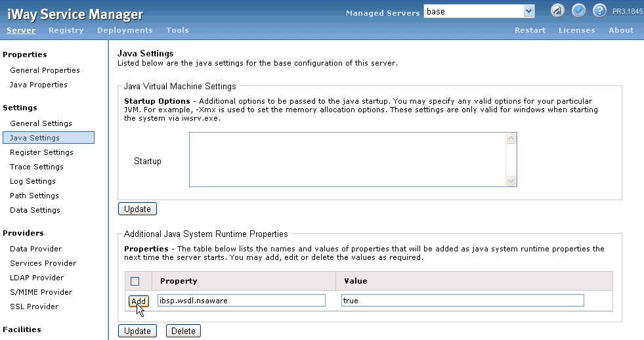Click the Add button for the new property
644x340 pixels.
coord(139,301)
